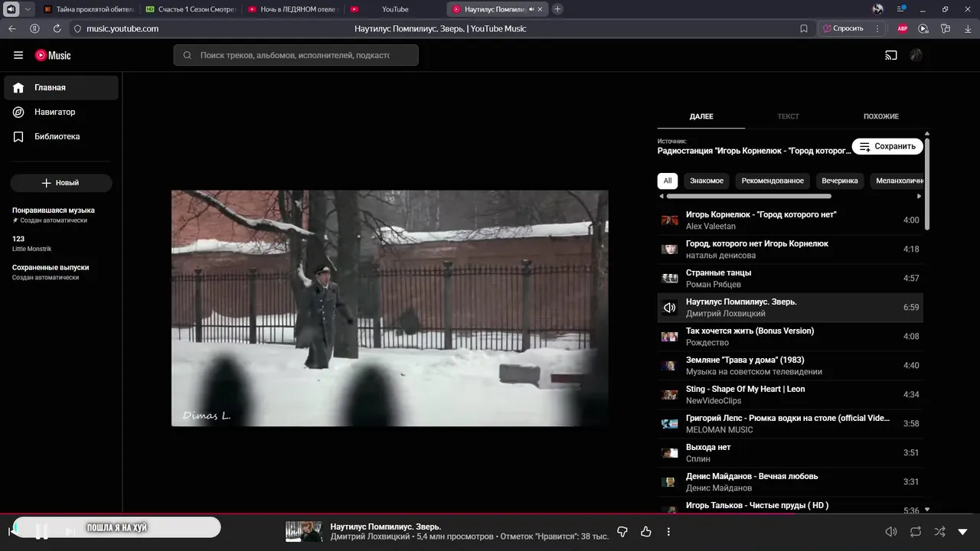Viewport: 980px width, 551px height.
Task: Switch to the ПОХОЖИЕ tab
Action: pyautogui.click(x=881, y=116)
